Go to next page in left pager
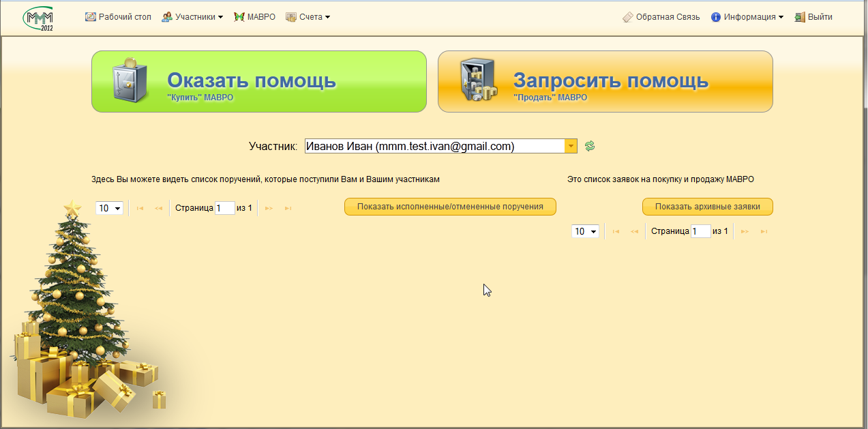Viewport: 868px width, 429px height. (269, 208)
